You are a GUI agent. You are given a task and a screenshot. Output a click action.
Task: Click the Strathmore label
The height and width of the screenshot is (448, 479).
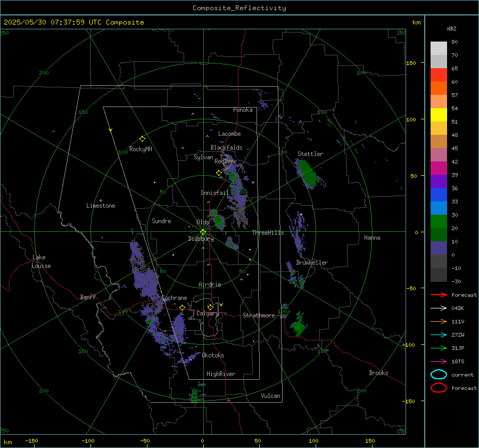coord(259,315)
